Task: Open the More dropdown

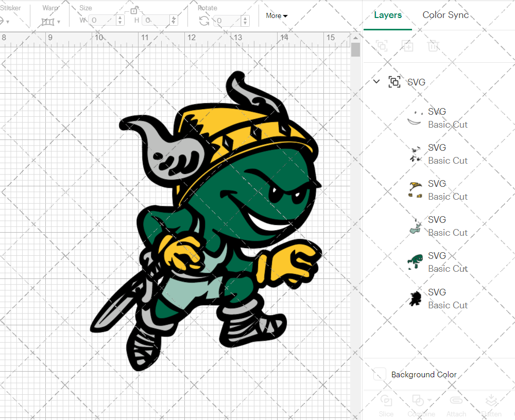Action: click(277, 15)
